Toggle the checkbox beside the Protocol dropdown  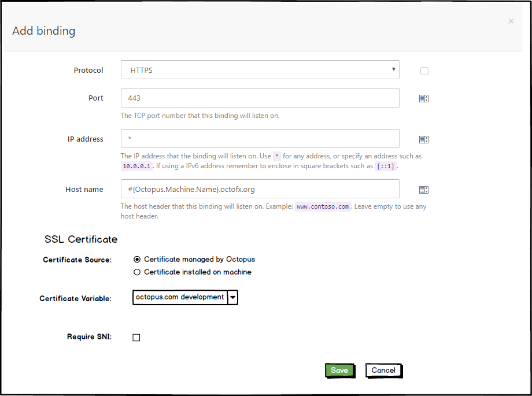pyautogui.click(x=424, y=71)
